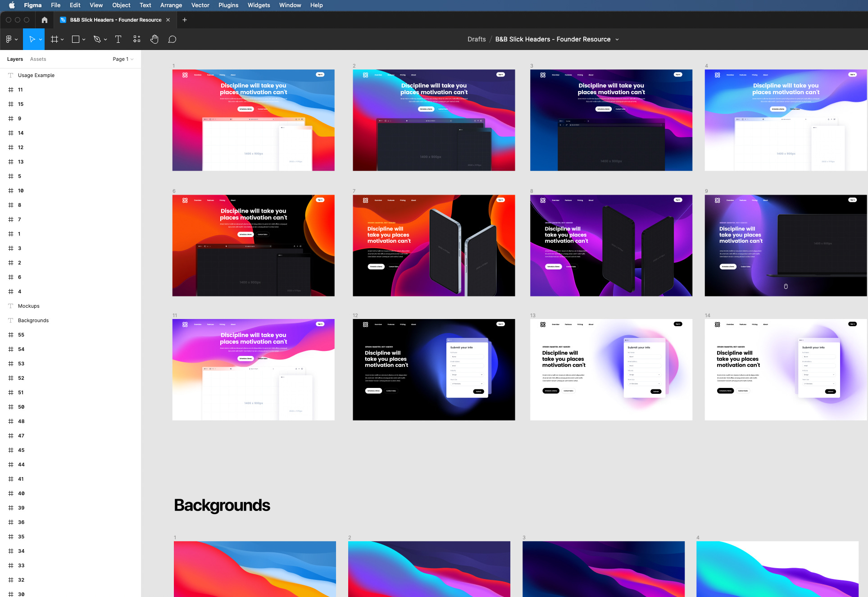Select the Move tool in toolbar
The image size is (868, 597).
click(x=32, y=39)
